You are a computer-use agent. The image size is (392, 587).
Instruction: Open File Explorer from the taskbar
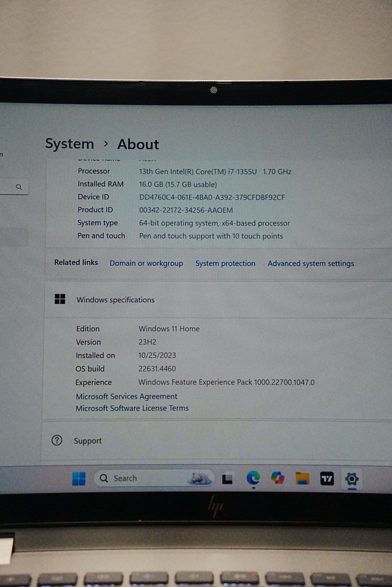tap(302, 479)
